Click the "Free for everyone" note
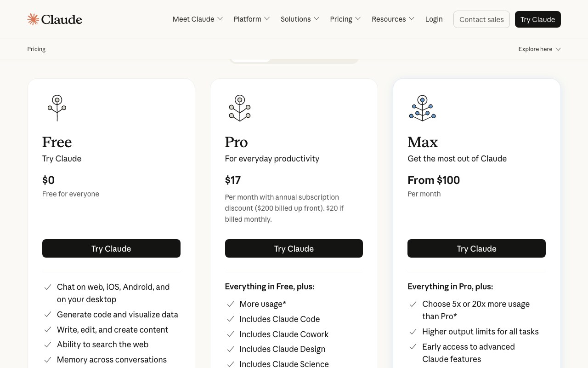This screenshot has height=368, width=588. 71,194
